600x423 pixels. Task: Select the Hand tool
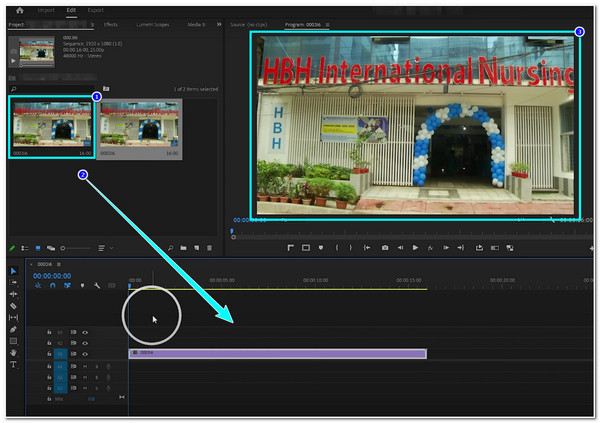click(x=13, y=353)
